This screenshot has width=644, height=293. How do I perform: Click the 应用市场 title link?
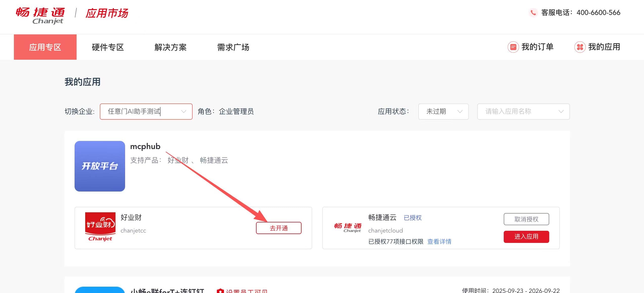coord(107,13)
